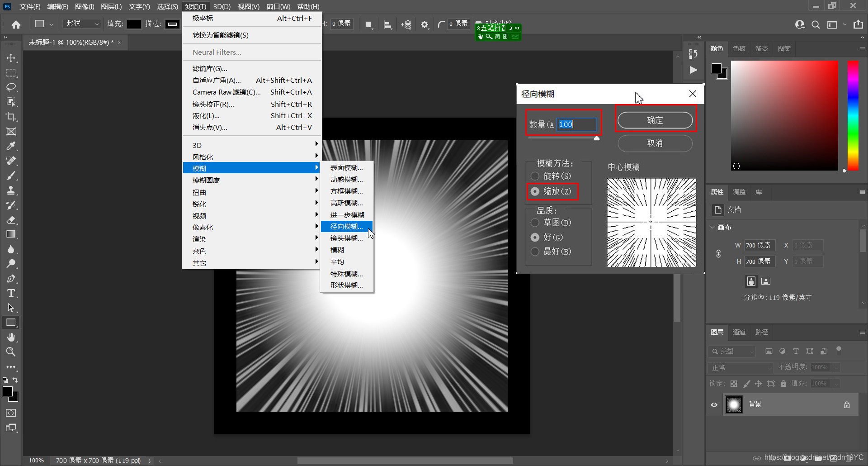868x466 pixels.
Task: Click the hue spectrum strip in Color panel
Action: pos(853,115)
